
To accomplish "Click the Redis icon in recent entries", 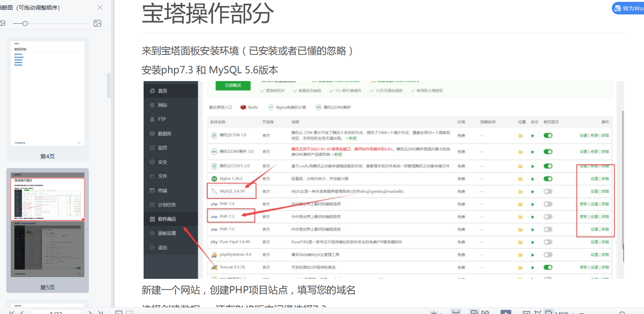I will click(243, 107).
